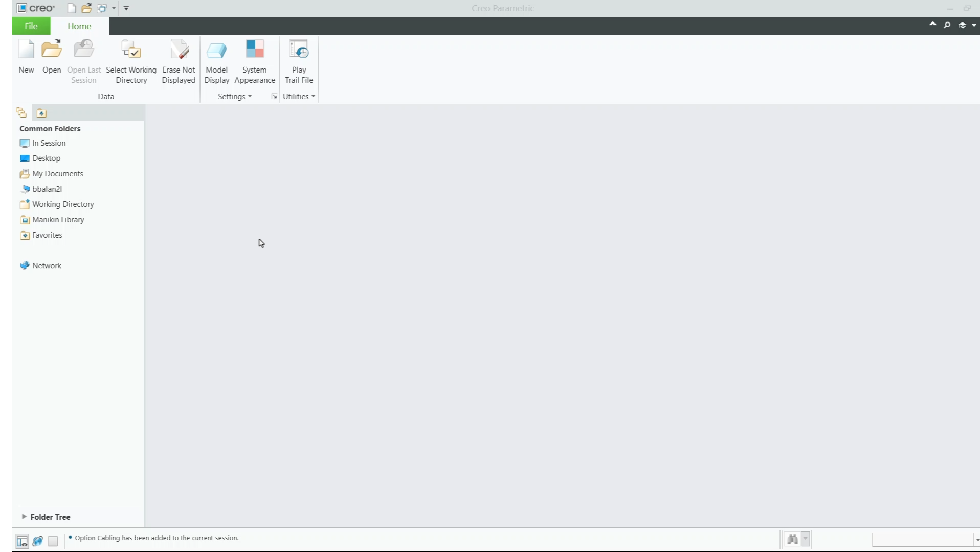This screenshot has width=980, height=552.
Task: Select the Home tab
Action: tap(79, 26)
